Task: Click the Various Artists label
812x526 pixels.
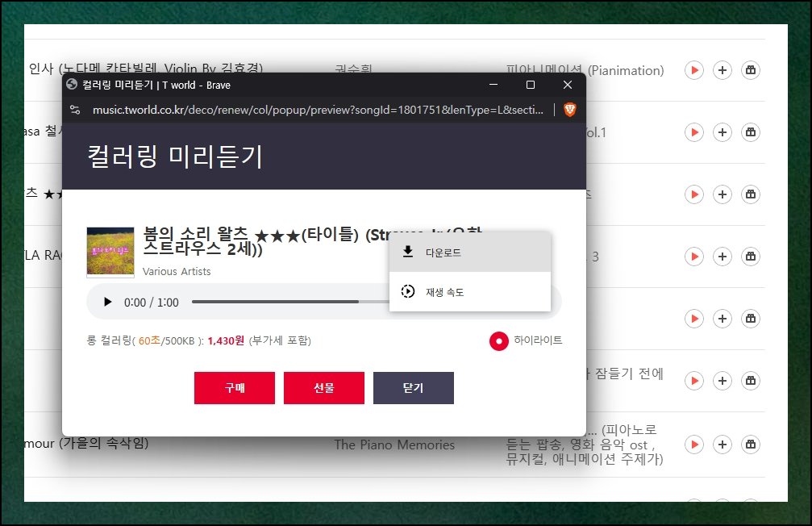Action: tap(177, 272)
